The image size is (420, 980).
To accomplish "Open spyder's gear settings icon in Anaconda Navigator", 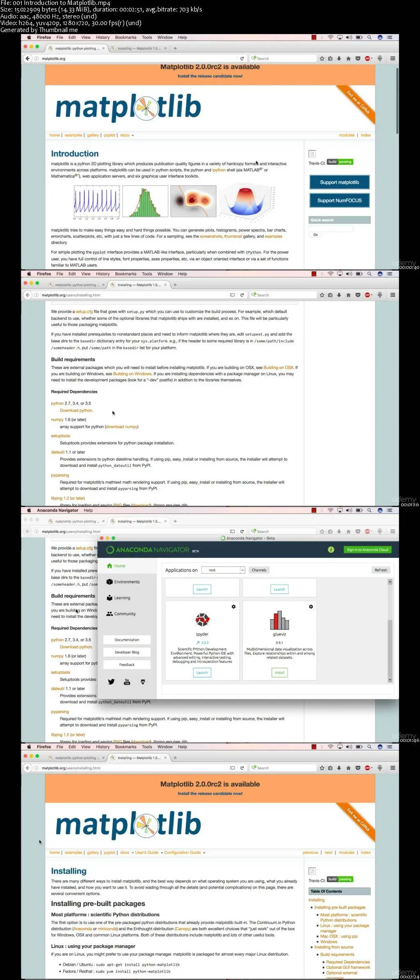I will (x=233, y=606).
